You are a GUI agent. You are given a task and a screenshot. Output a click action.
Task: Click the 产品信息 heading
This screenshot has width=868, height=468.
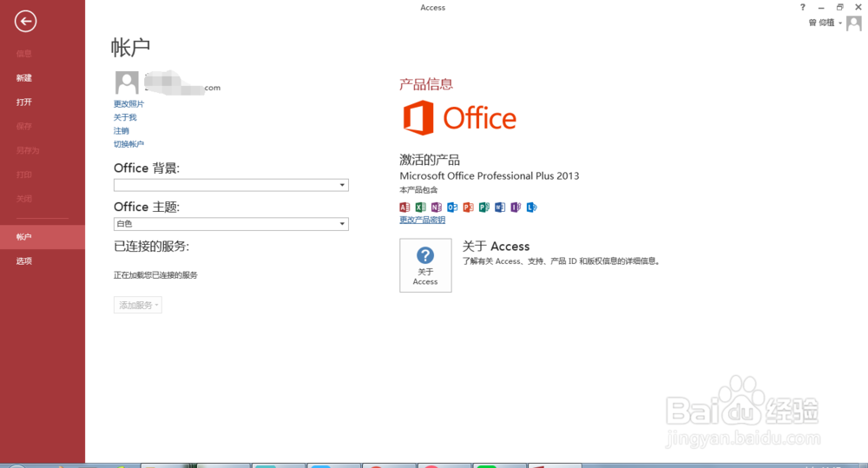tap(426, 84)
